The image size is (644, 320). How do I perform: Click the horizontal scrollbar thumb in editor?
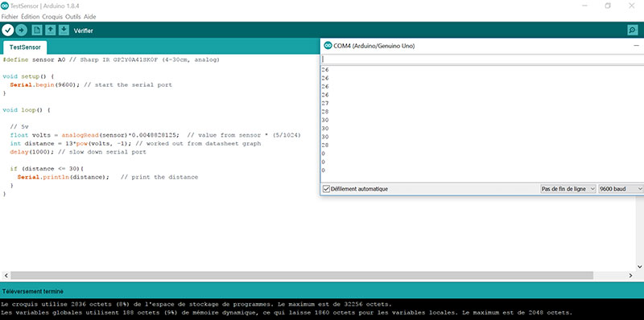point(302,276)
